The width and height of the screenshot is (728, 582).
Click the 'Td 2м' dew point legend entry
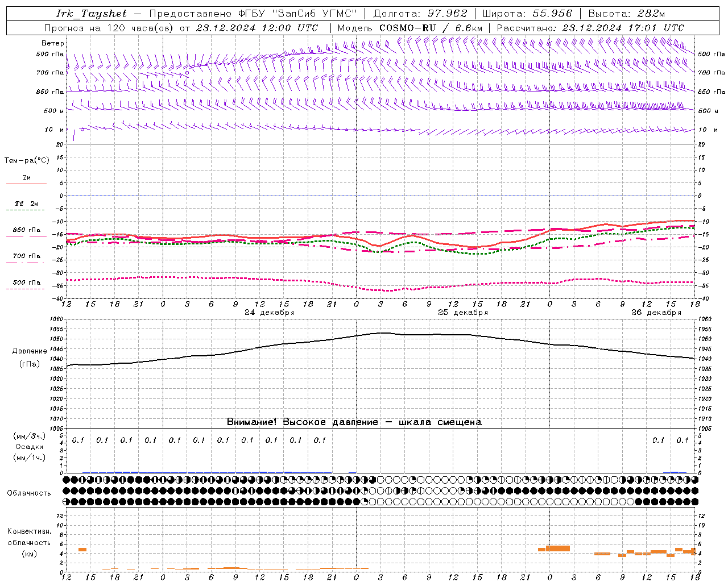(x=27, y=203)
